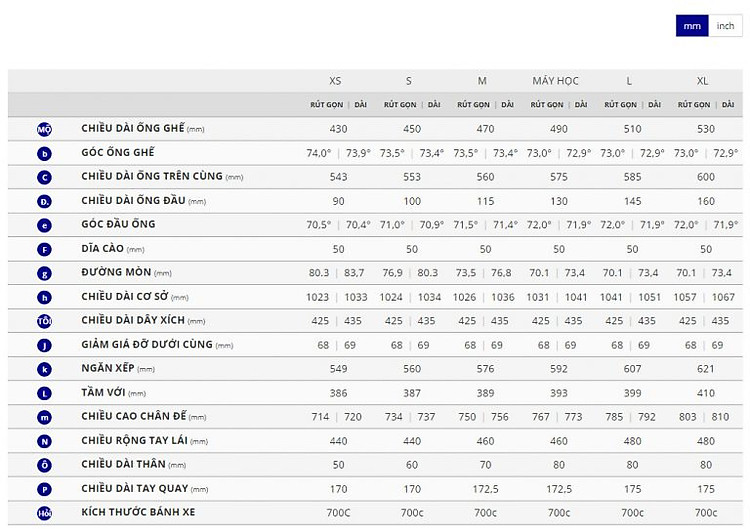Click the 'P' icon for crank length
Image resolution: width=750 pixels, height=529 pixels.
coord(44,489)
